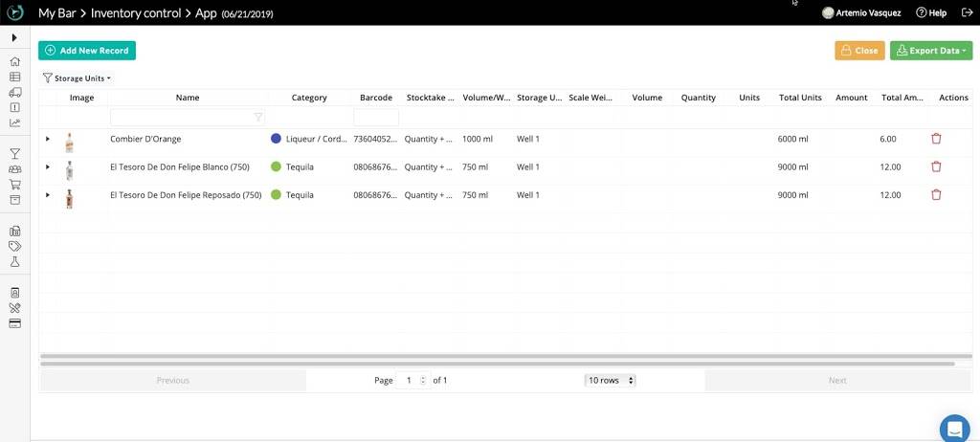The height and width of the screenshot is (442, 980).
Task: Open the chart analytics sidebar icon
Action: tap(14, 122)
